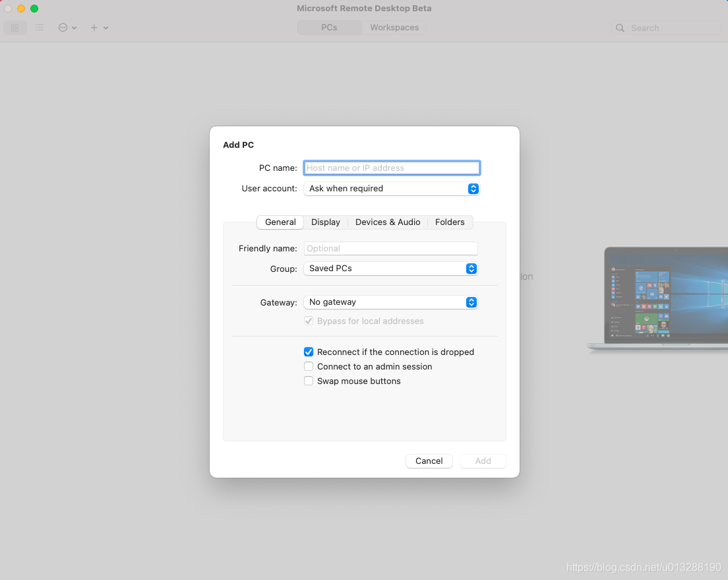728x580 pixels.
Task: Expand the chevron next to plus icon
Action: [x=106, y=28]
